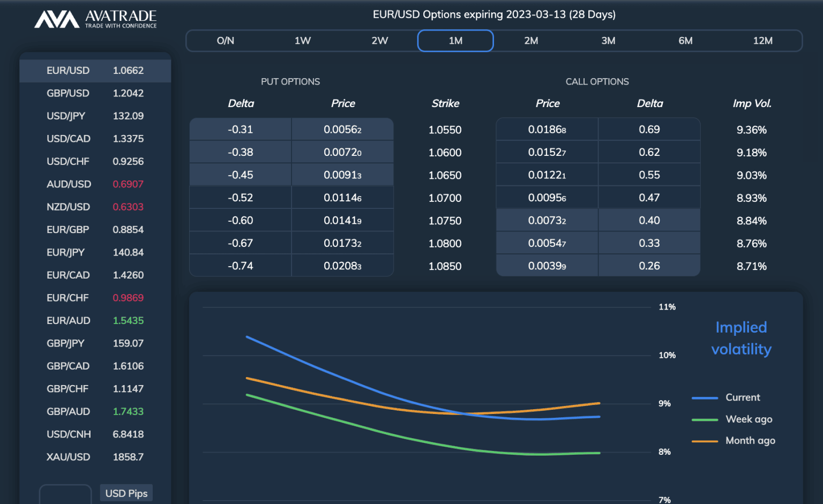Viewport: 823px width, 504px height.
Task: Select NZD/USD from the pairs list
Action: (x=95, y=207)
